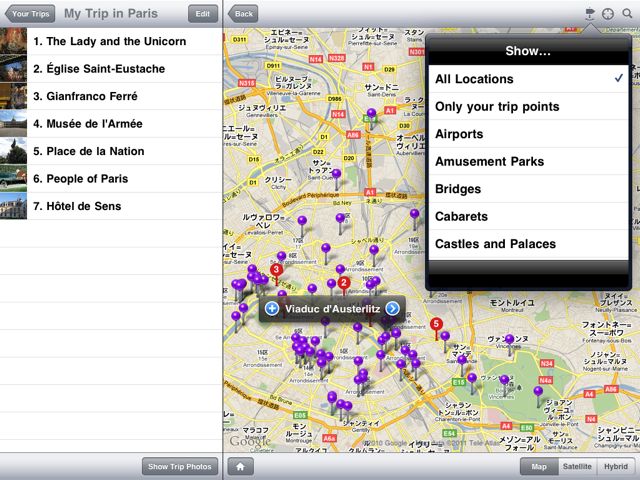This screenshot has height=480, width=640.
Task: Tap thumbnail for Hôtel de Sens
Action: [13, 206]
